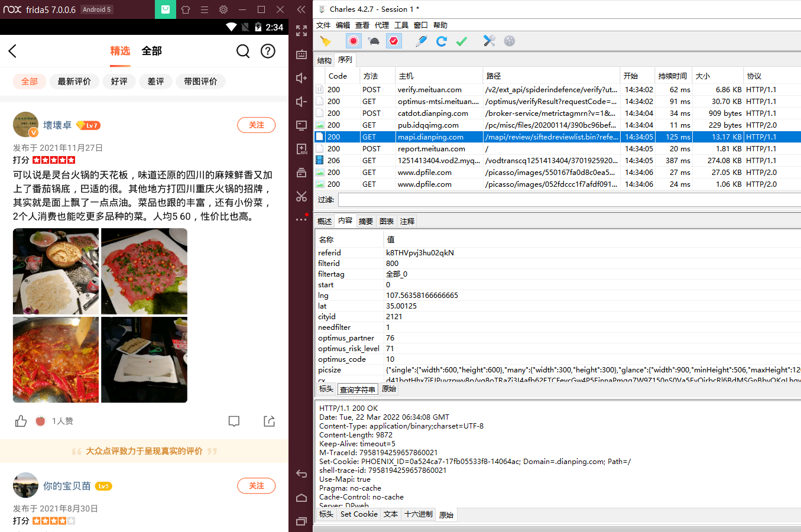Click Nox fullscreen expand icon in sidebar

coord(301,31)
